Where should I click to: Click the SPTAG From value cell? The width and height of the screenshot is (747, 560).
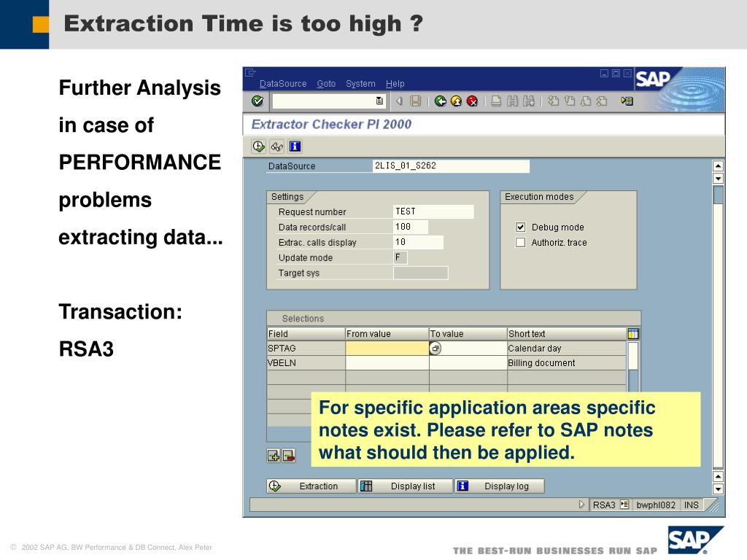[x=387, y=348]
